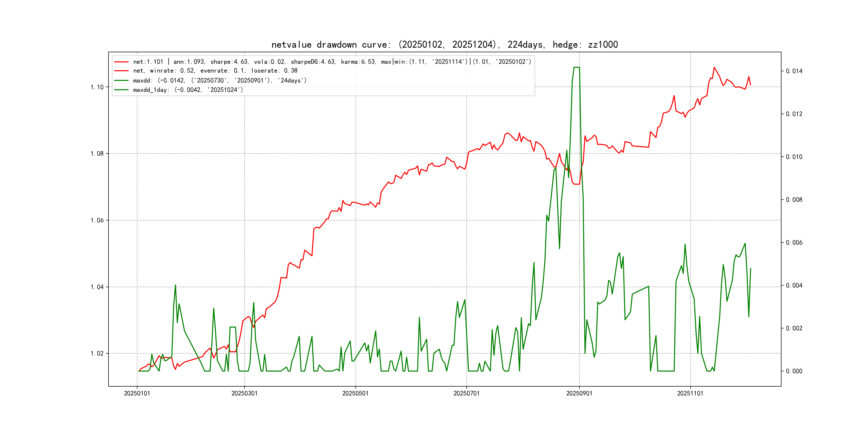Click x-axis date label 20251101
This screenshot has height=434, width=868.
coord(690,394)
